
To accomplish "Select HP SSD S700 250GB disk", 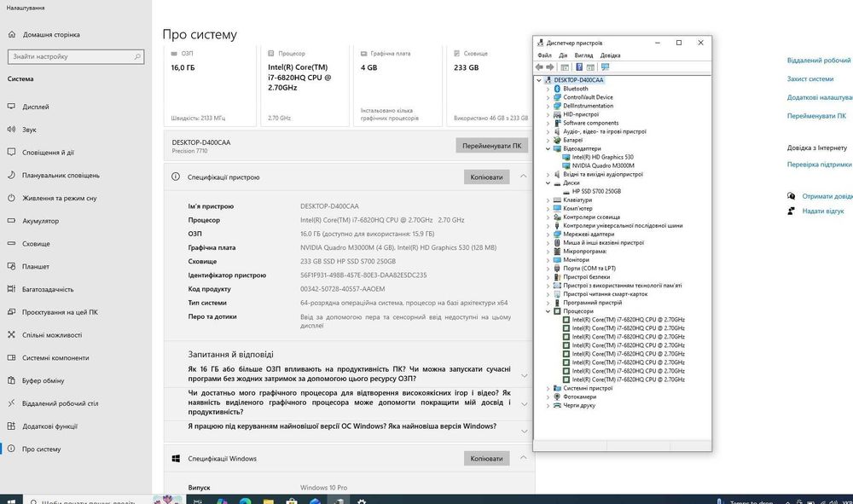I will click(596, 191).
